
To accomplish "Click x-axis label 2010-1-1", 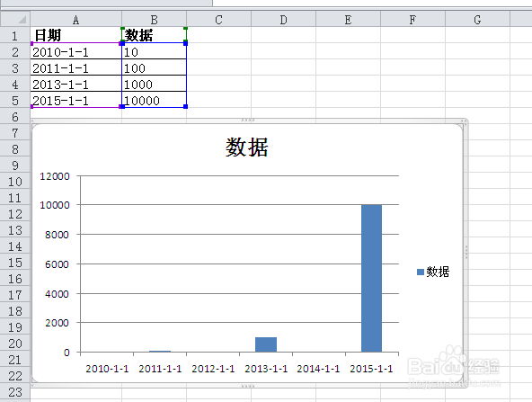I will pyautogui.click(x=107, y=369).
